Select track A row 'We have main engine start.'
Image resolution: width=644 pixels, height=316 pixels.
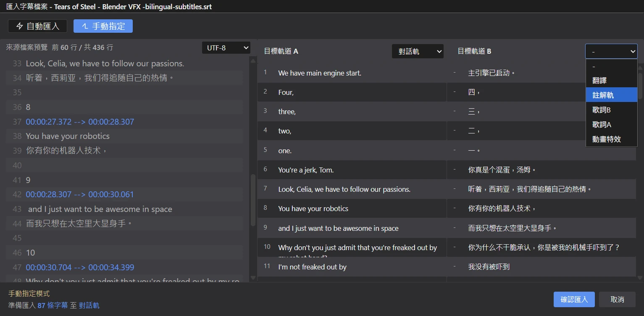click(x=352, y=73)
